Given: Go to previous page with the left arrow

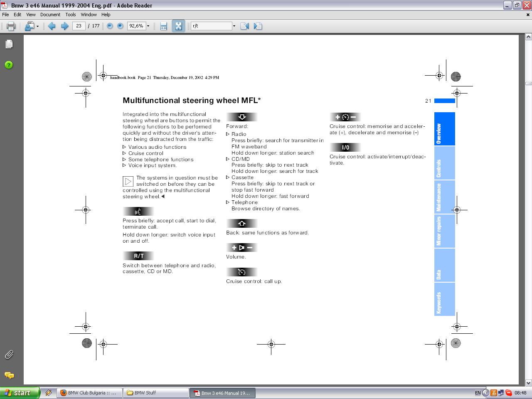Looking at the screenshot, I should click(x=52, y=26).
